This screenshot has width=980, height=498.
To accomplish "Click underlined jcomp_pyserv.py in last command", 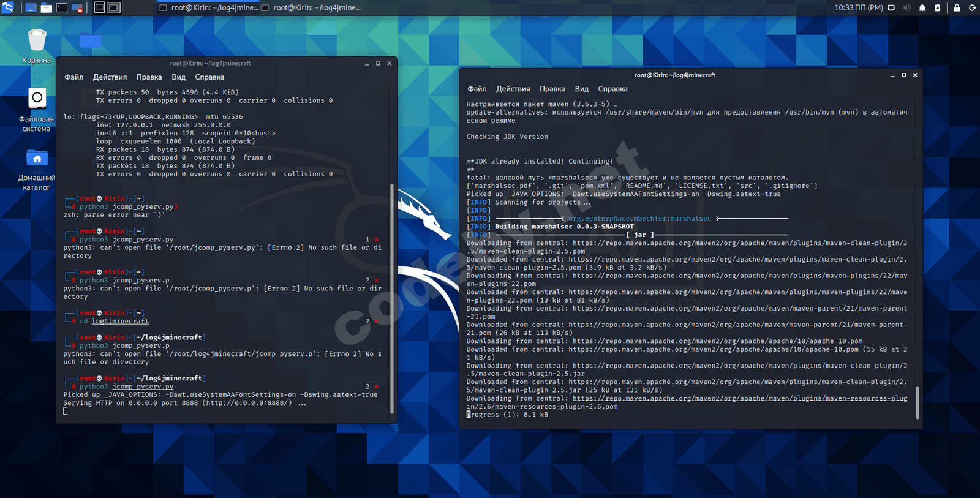I will click(143, 387).
